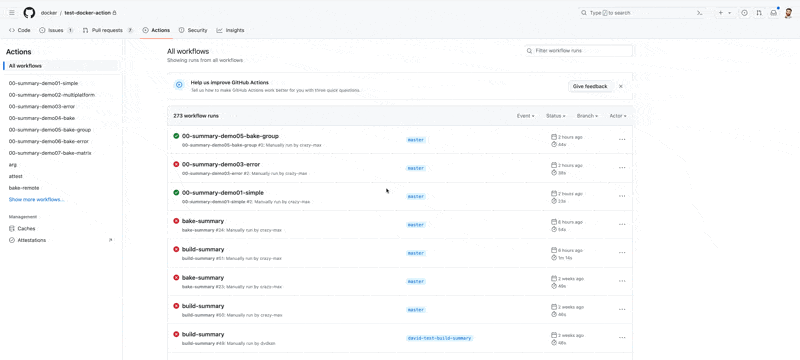Image resolution: width=800 pixels, height=360 pixels.
Task: Open options menu for build-summary #49 run
Action: pos(622,338)
